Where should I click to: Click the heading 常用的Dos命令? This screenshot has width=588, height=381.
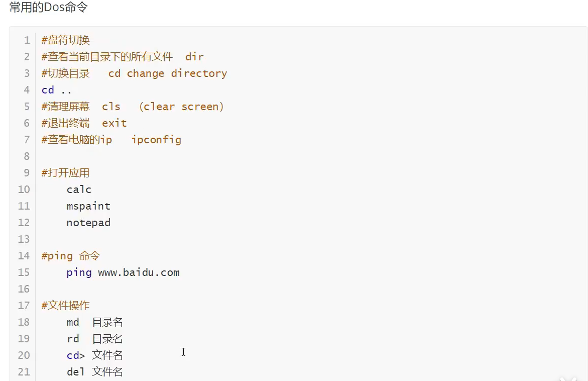(49, 9)
